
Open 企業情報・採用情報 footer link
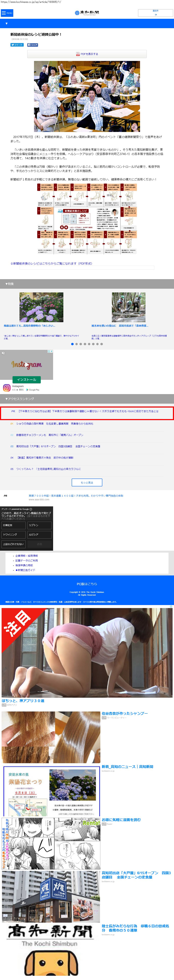27,556
